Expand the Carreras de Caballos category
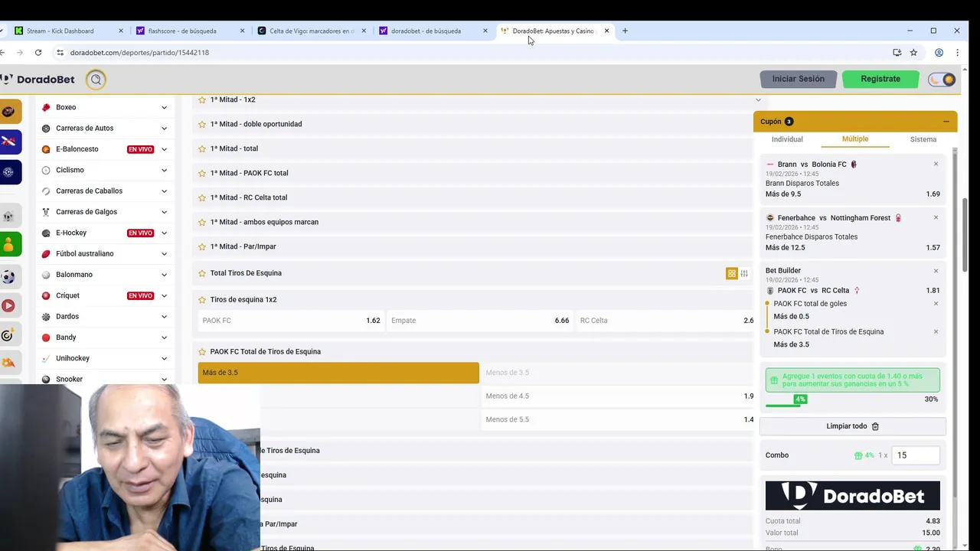 (164, 191)
